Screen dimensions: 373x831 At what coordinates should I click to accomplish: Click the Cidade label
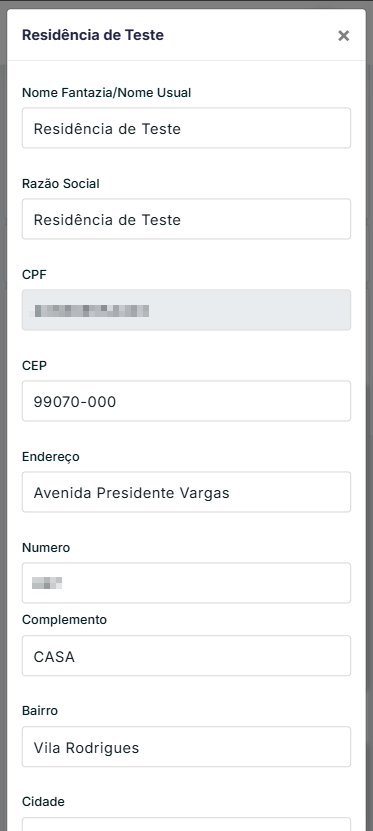coord(43,802)
